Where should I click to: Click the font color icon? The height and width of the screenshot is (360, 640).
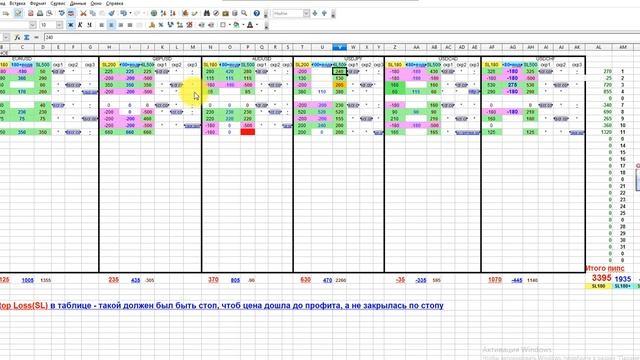250,25
